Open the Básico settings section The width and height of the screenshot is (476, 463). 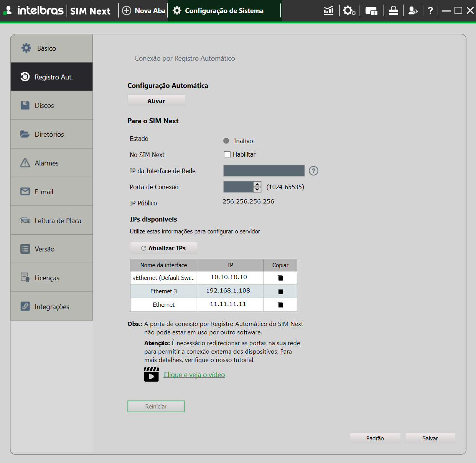click(x=51, y=48)
